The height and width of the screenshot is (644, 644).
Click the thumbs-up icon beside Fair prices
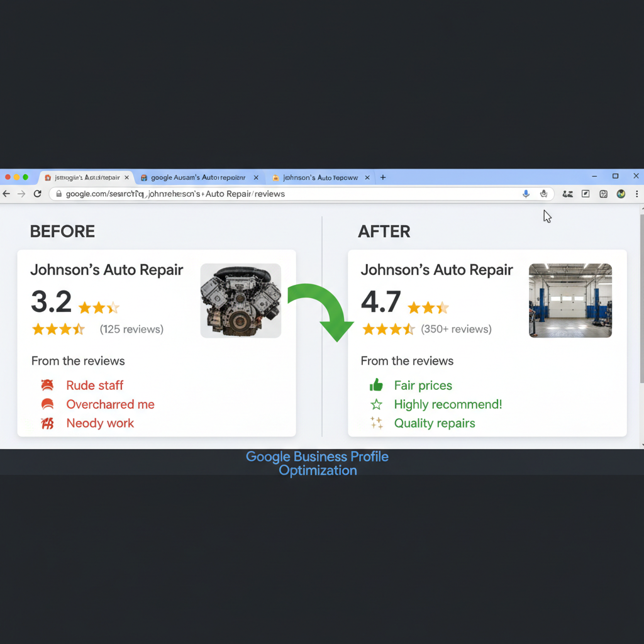(x=376, y=386)
